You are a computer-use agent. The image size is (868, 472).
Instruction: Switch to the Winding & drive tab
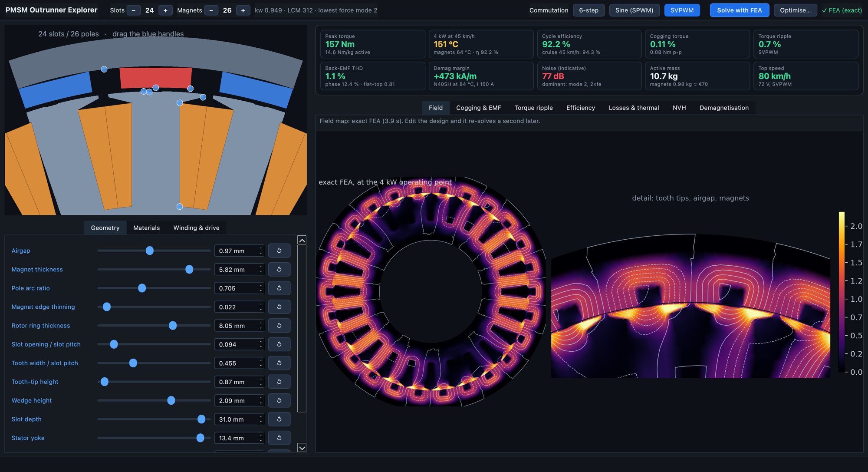196,228
